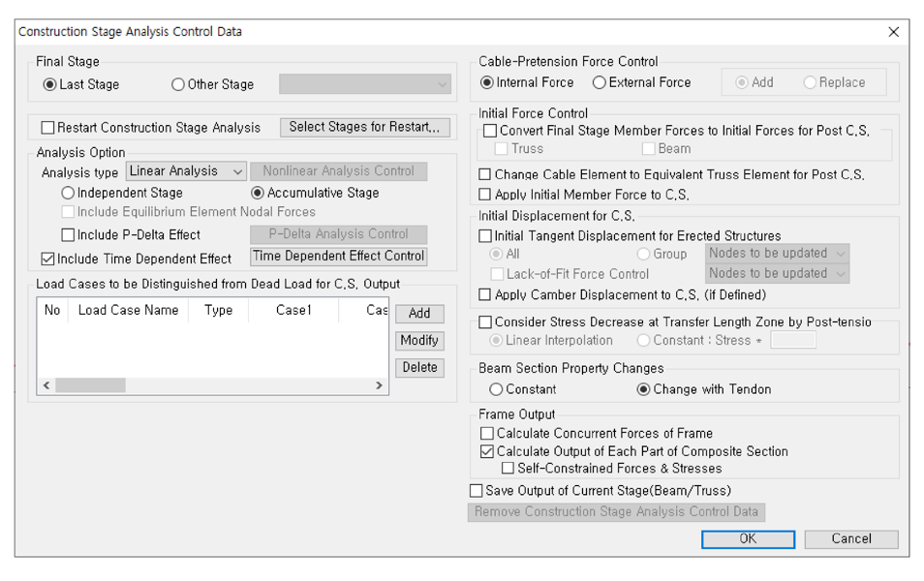Image resolution: width=924 pixels, height=581 pixels.
Task: Check Calculate Concurrent Forces of Frame
Action: (487, 434)
